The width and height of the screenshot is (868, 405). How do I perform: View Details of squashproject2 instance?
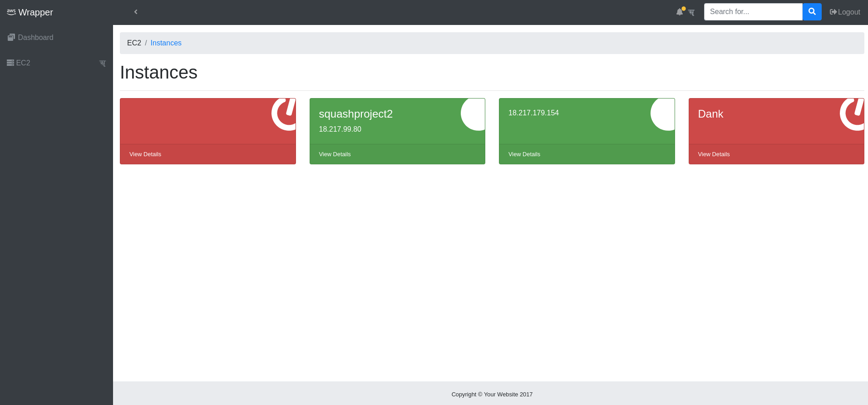335,154
